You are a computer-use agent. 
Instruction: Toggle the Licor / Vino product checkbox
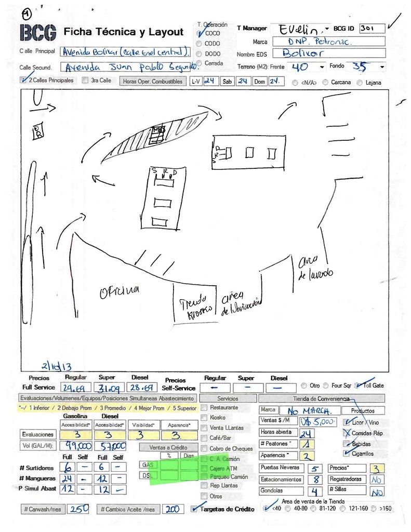click(347, 422)
